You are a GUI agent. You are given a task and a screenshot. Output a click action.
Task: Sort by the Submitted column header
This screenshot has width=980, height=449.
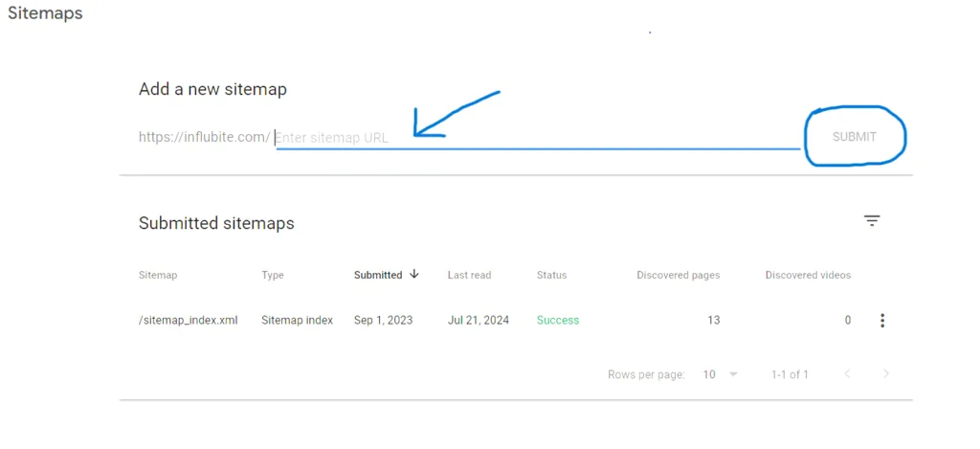point(378,275)
